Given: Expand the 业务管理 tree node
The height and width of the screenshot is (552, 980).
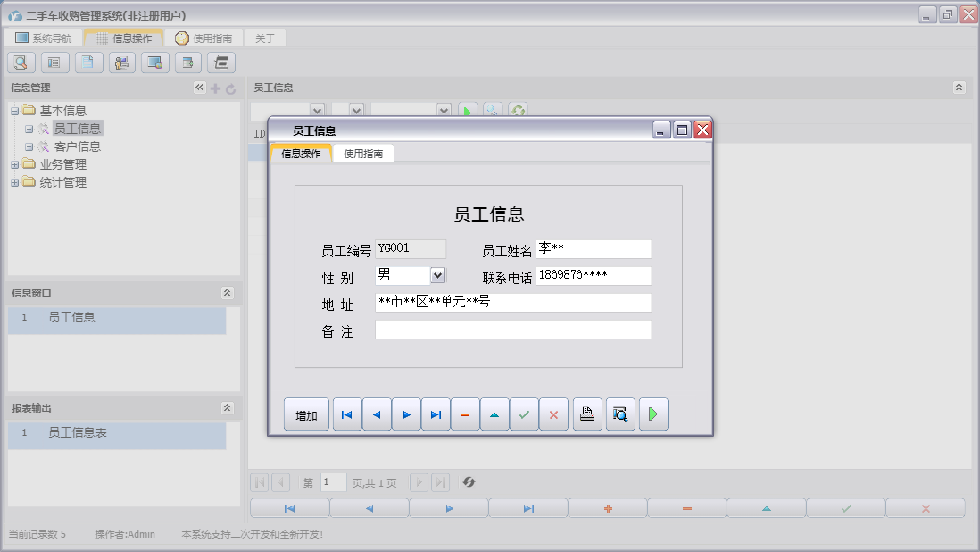Looking at the screenshot, I should click(15, 164).
